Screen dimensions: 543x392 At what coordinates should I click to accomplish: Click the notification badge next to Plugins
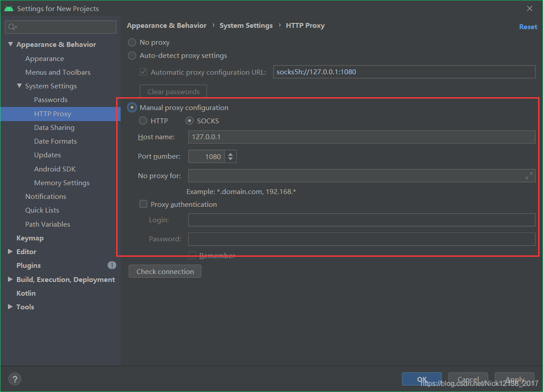[112, 265]
